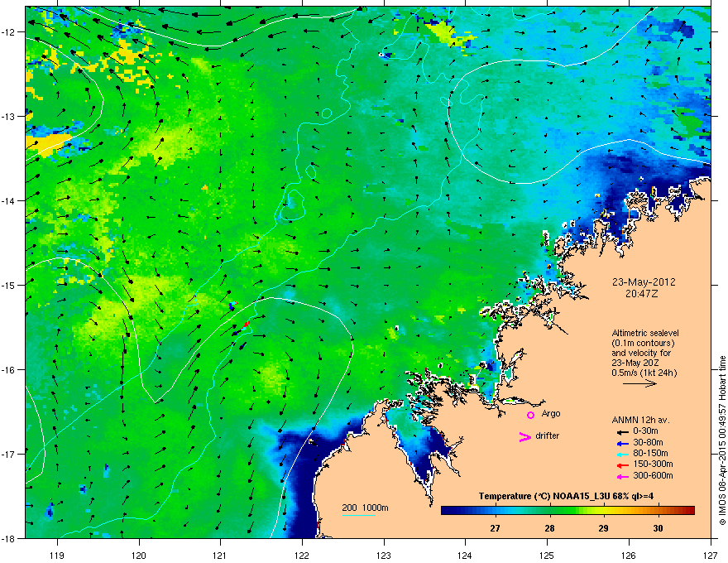Screen dimensions: 728x563
Task: Click the '80-150m' depth label
Action: 650,454
